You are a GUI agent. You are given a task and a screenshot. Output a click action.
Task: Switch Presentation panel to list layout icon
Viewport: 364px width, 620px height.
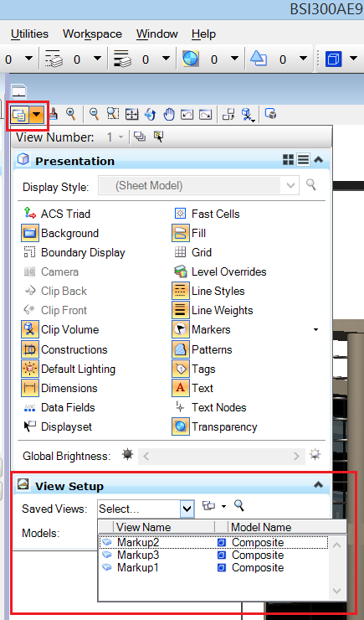tap(303, 160)
